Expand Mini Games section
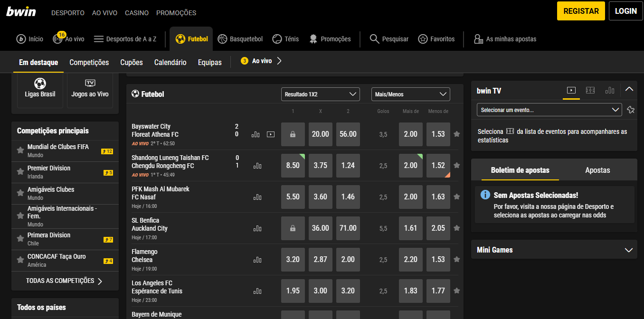The width and height of the screenshot is (644, 319). coord(629,250)
